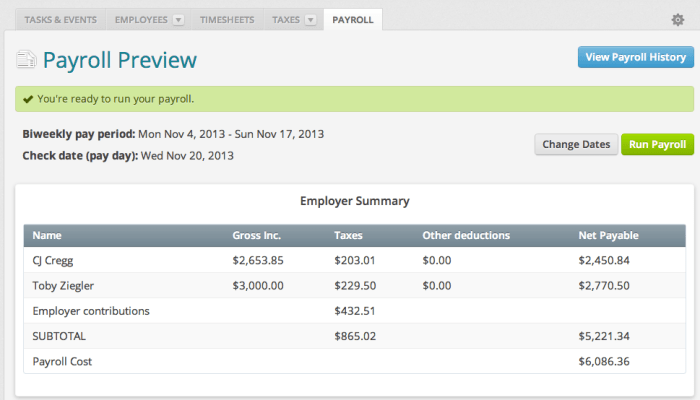
Task: Click the Wed Nov 20, 2013 date
Action: [187, 156]
